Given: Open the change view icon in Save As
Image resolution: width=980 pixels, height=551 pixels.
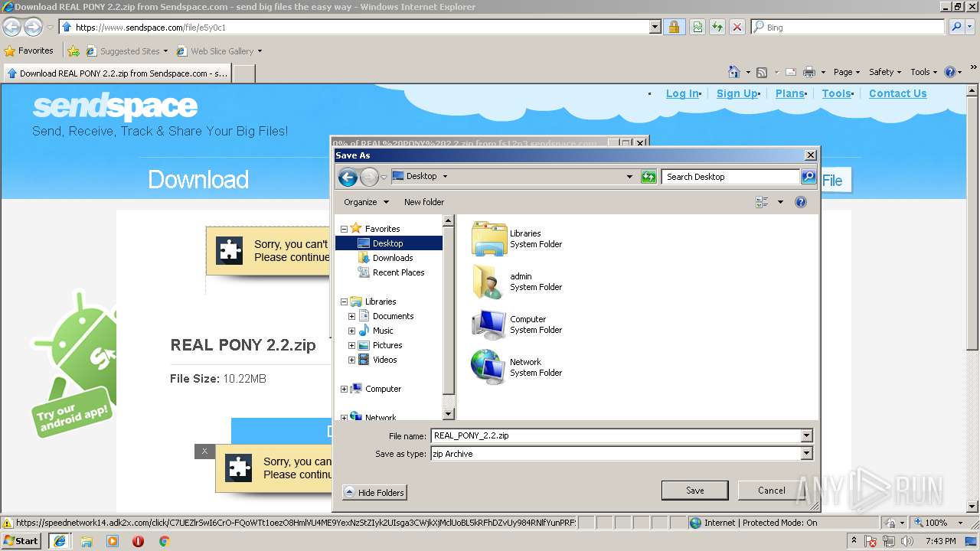Looking at the screenshot, I should click(762, 202).
